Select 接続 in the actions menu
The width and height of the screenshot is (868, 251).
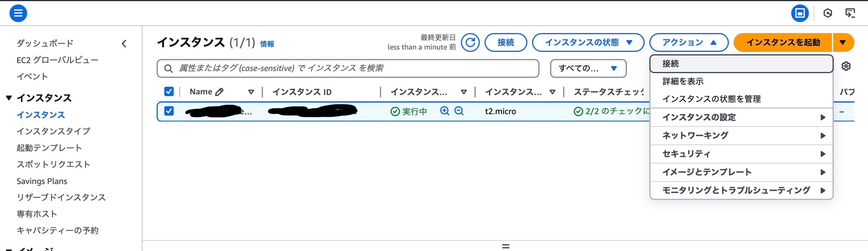(x=741, y=64)
